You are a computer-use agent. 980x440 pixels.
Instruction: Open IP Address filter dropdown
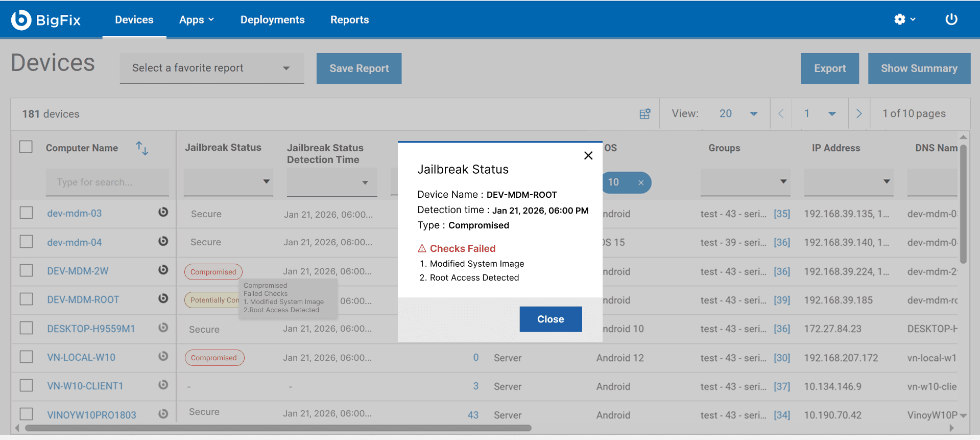[849, 182]
